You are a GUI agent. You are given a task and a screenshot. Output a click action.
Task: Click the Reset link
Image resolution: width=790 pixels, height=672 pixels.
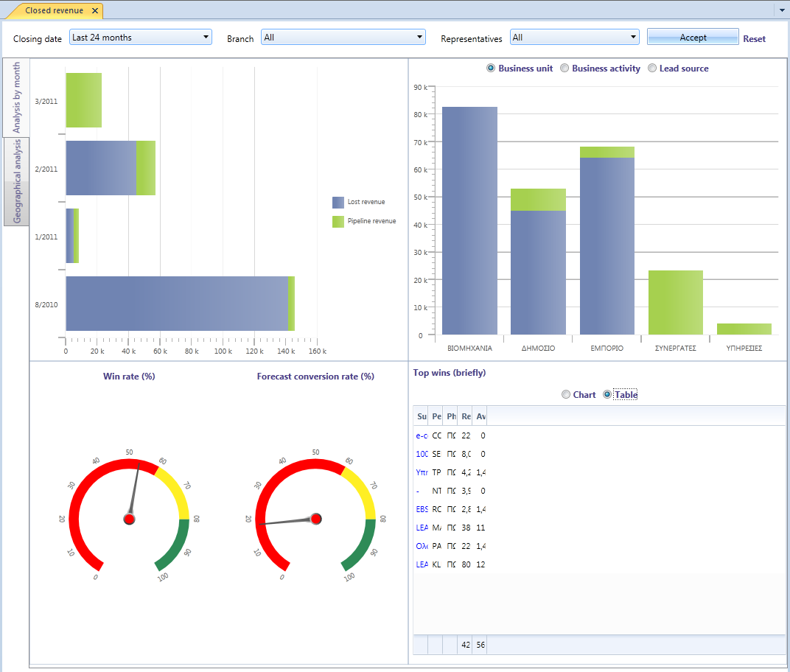[x=754, y=39]
